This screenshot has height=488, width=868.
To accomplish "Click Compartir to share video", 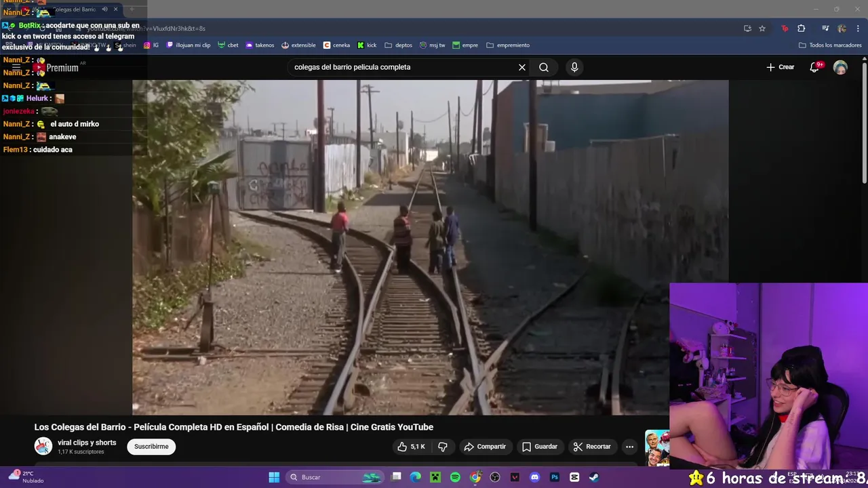I will click(x=485, y=447).
